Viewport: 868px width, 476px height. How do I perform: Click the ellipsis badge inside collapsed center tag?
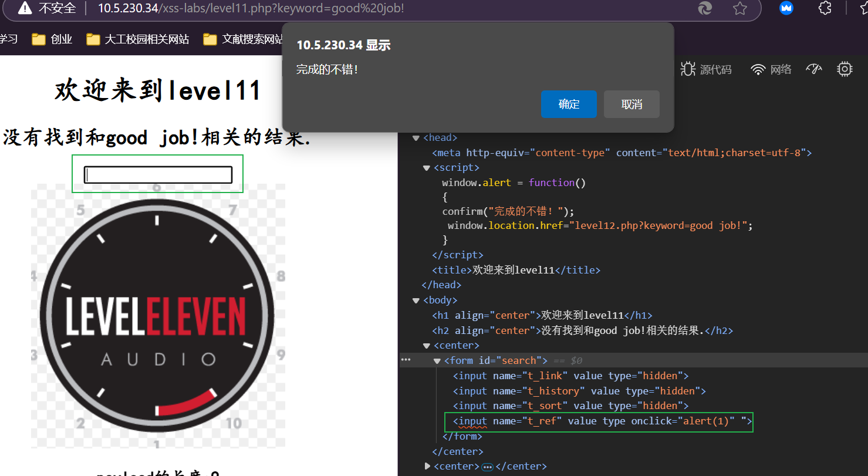coord(487,467)
